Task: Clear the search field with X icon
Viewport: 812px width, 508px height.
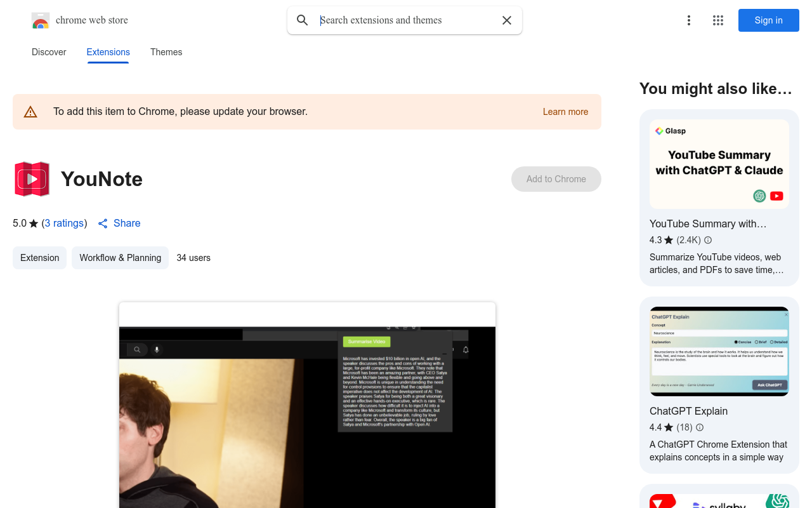Action: (x=507, y=20)
